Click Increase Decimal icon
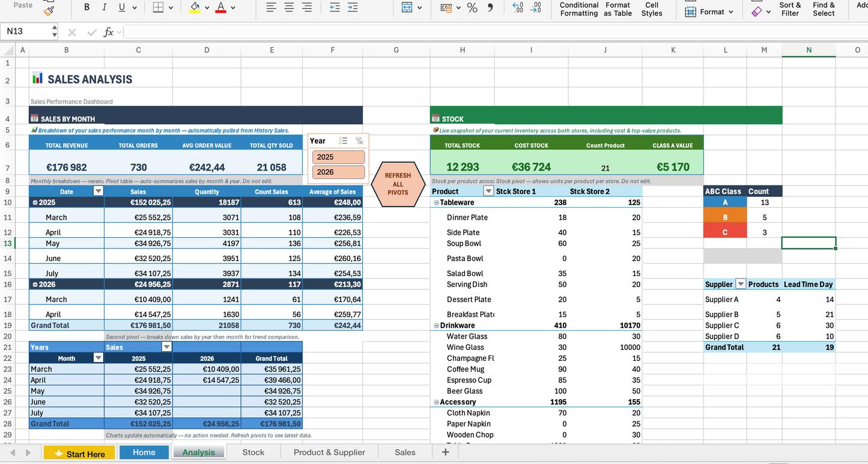868x464 pixels. click(518, 7)
